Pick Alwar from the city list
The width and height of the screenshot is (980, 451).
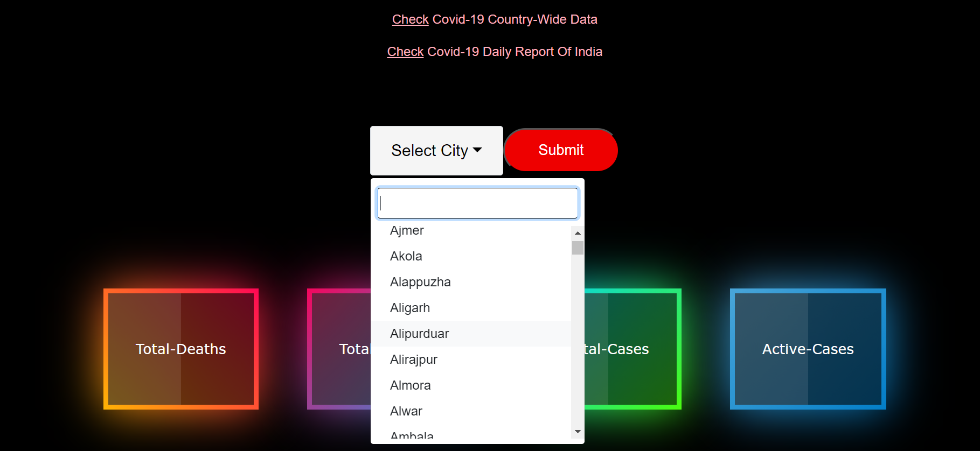click(406, 411)
